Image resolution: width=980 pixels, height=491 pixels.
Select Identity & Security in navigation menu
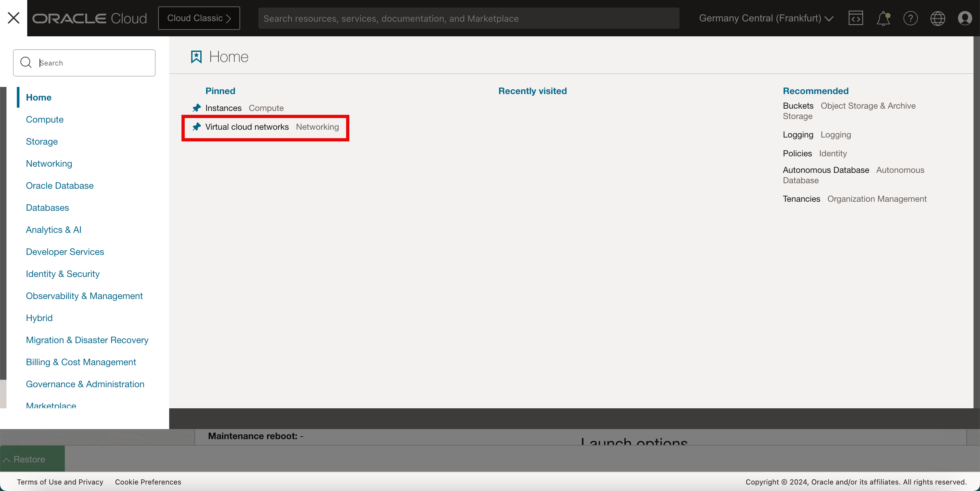click(x=63, y=274)
